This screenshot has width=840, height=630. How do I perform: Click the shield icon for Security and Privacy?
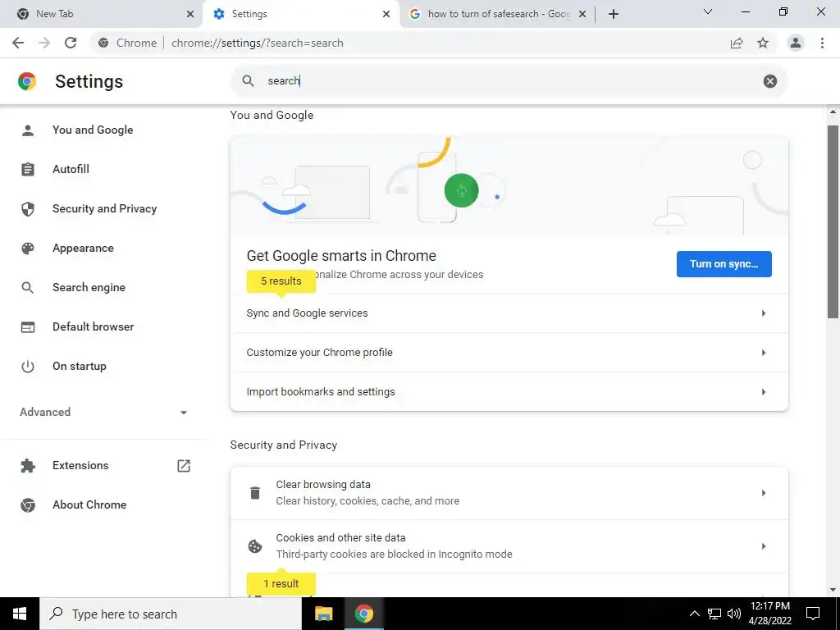coord(28,209)
